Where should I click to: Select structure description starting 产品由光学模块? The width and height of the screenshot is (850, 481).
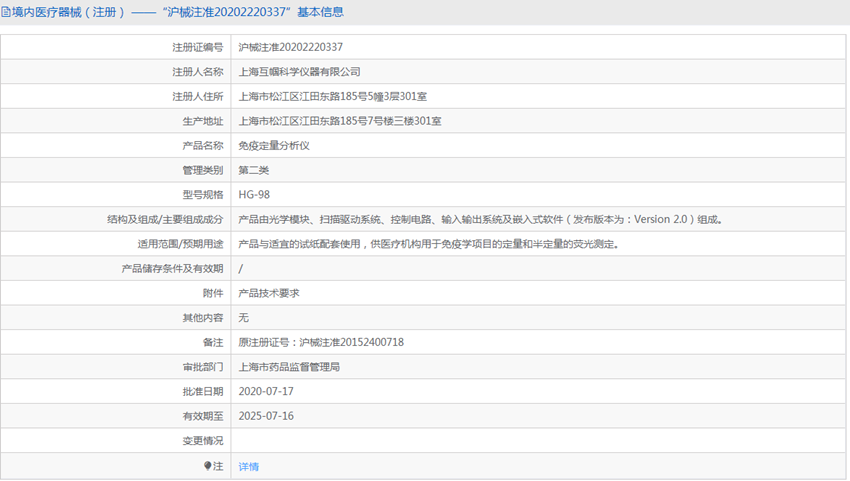click(480, 219)
